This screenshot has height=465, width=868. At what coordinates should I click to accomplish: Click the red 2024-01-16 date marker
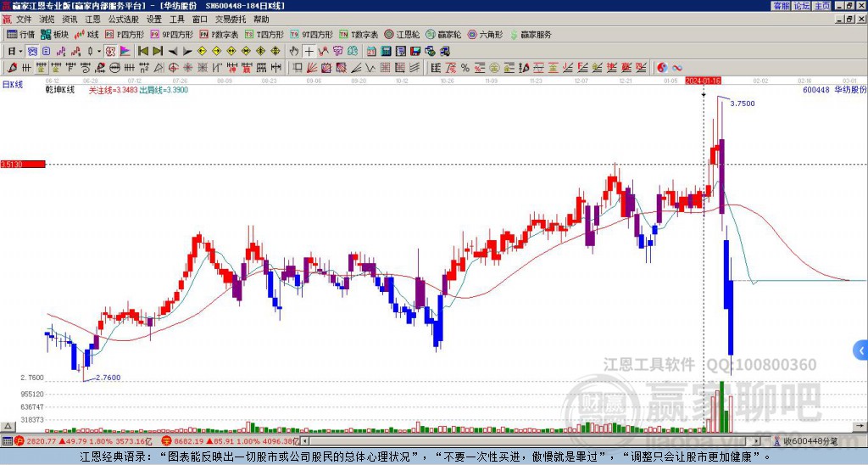pos(703,81)
